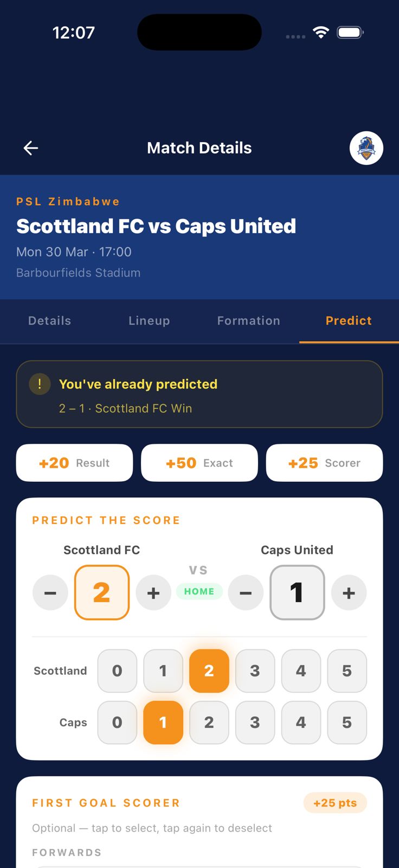This screenshot has width=399, height=868.
Task: Tap the HOME badge under VS
Action: (199, 591)
